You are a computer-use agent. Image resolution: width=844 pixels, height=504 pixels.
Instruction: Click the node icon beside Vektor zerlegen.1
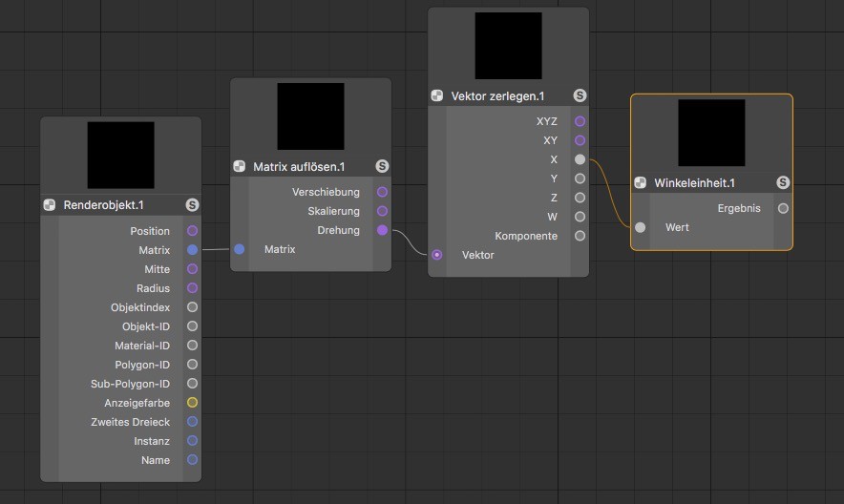(x=437, y=96)
